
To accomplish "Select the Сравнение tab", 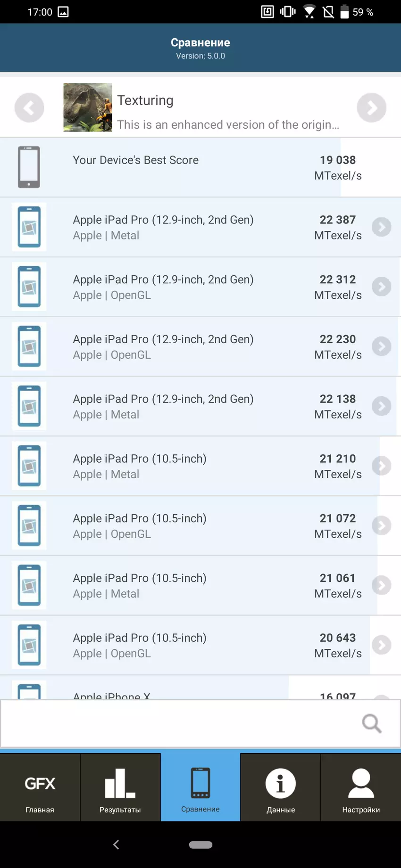I will pos(200,787).
